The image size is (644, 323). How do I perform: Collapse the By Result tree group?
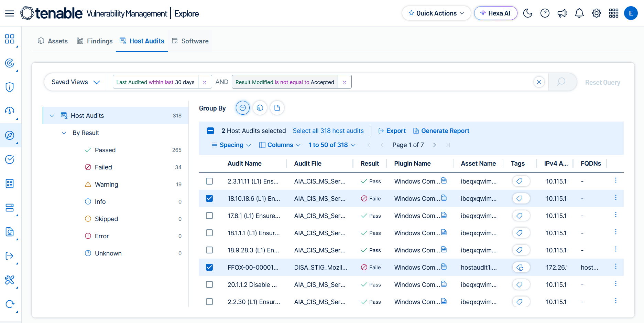coord(64,133)
